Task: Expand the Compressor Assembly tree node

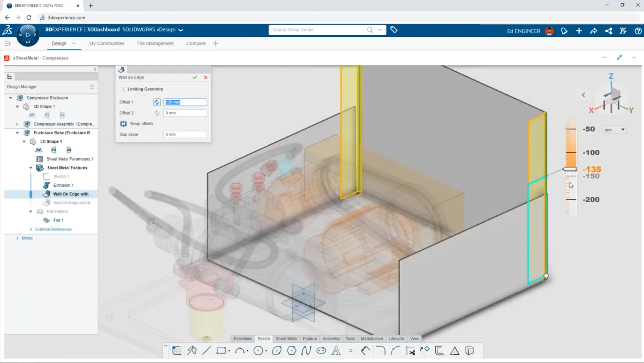Action: point(17,124)
